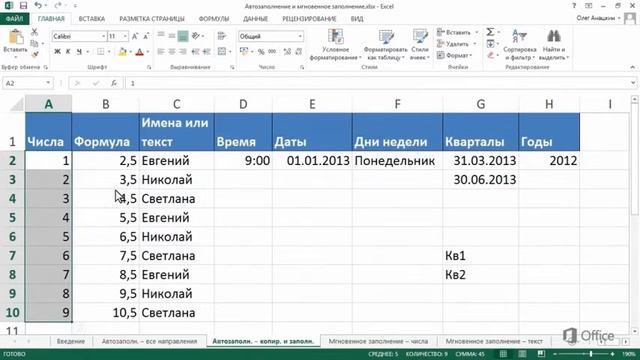640x360 pixels.
Task: Open the Формат cells menu
Action: 454,55
